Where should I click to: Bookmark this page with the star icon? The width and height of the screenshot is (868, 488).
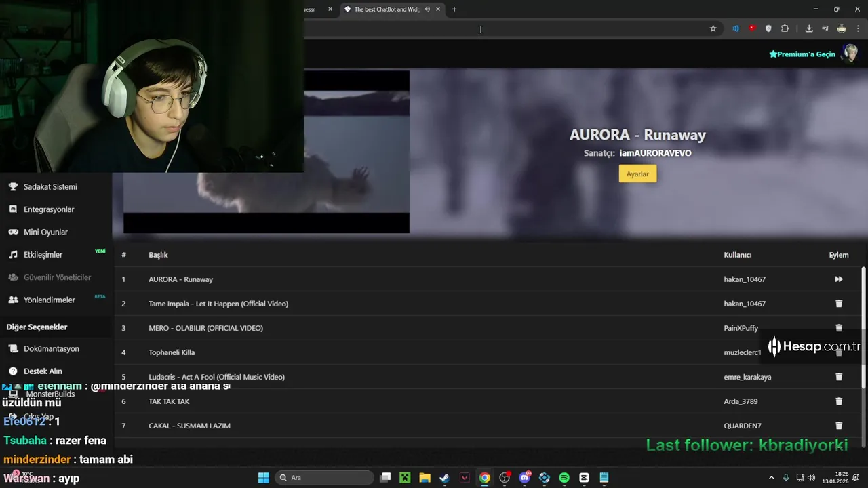pos(713,28)
